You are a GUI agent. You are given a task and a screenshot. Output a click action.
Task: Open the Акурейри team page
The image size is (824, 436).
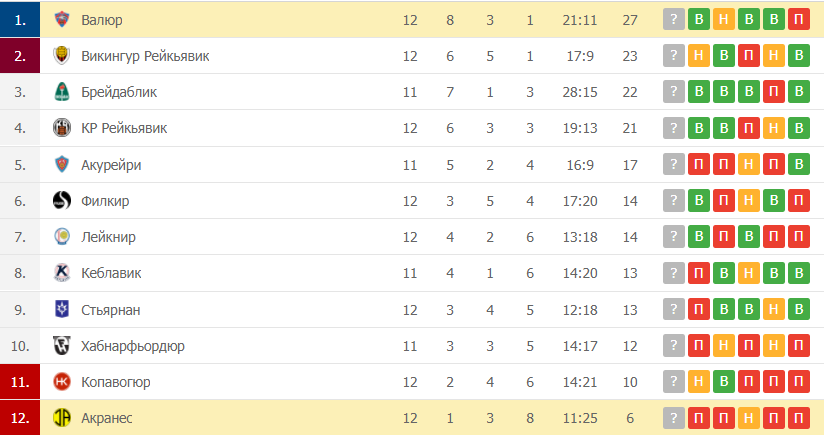tap(111, 165)
